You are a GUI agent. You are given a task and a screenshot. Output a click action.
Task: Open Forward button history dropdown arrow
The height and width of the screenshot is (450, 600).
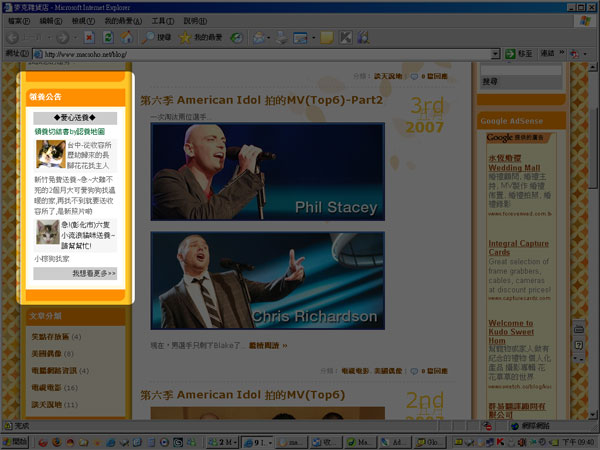click(x=75, y=37)
